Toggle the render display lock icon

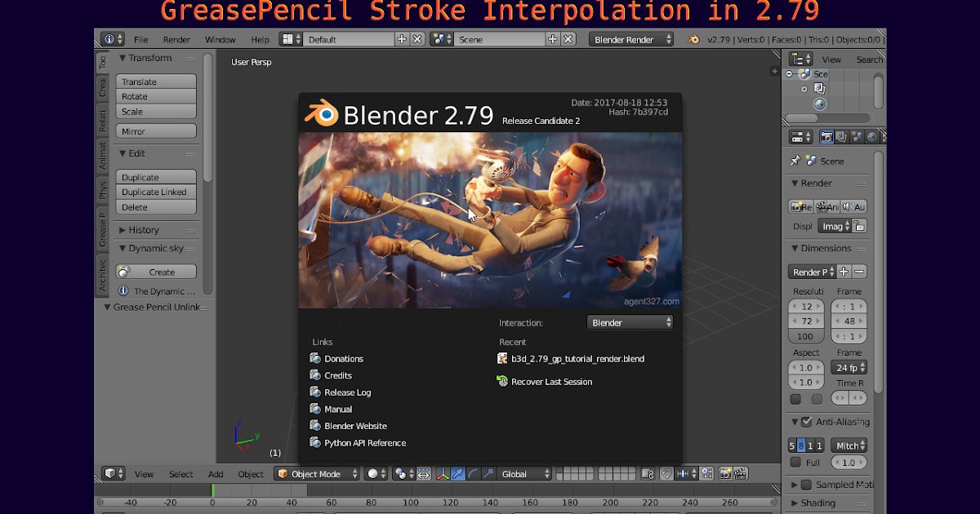(x=859, y=226)
